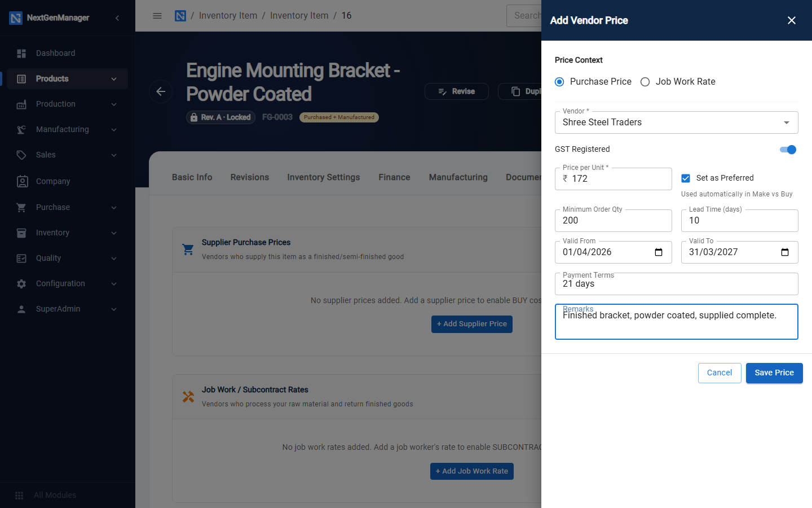The image size is (812, 508).
Task: Click the Products list icon in sidebar
Action: pos(21,79)
